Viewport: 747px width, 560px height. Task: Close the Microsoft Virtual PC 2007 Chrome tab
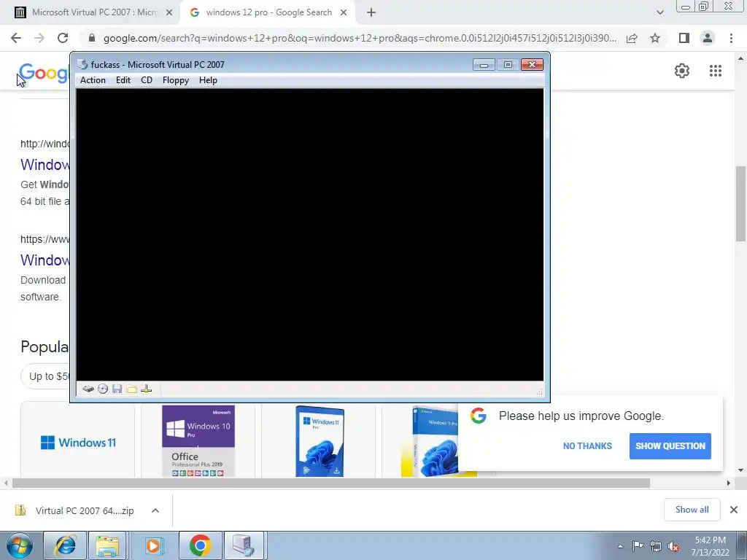[169, 13]
